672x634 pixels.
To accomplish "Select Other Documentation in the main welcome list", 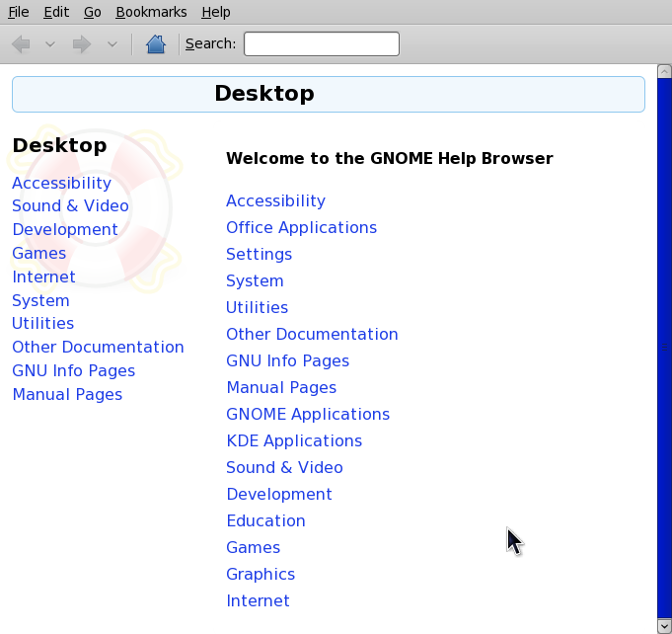I will coord(313,334).
